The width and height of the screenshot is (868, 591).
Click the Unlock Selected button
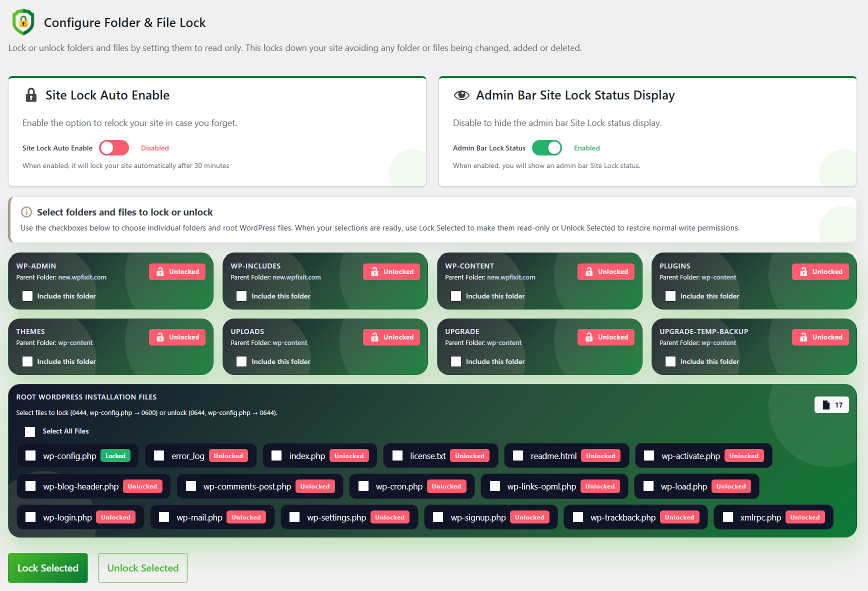pos(143,568)
